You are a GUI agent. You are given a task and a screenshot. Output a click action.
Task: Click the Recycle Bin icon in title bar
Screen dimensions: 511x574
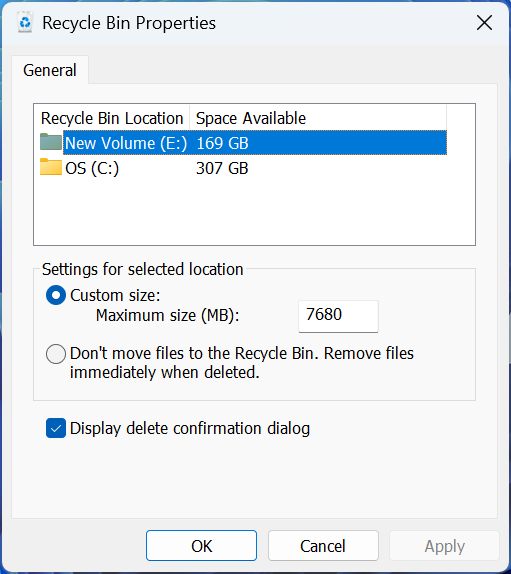pos(25,23)
